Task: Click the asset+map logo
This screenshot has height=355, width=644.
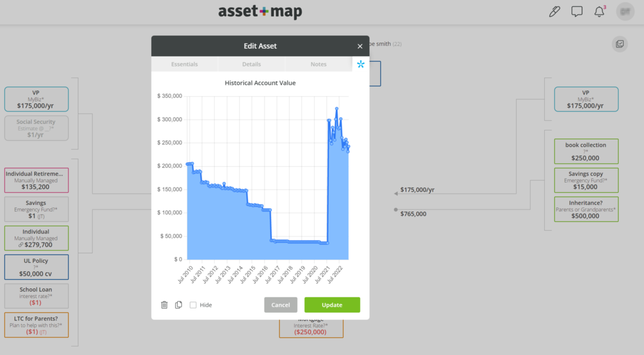Action: tap(260, 12)
